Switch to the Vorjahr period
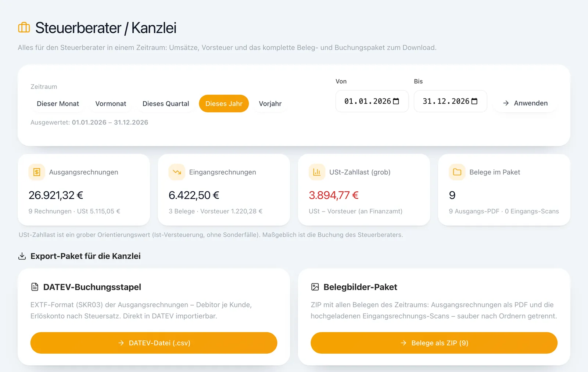588x372 pixels. pos(270,104)
